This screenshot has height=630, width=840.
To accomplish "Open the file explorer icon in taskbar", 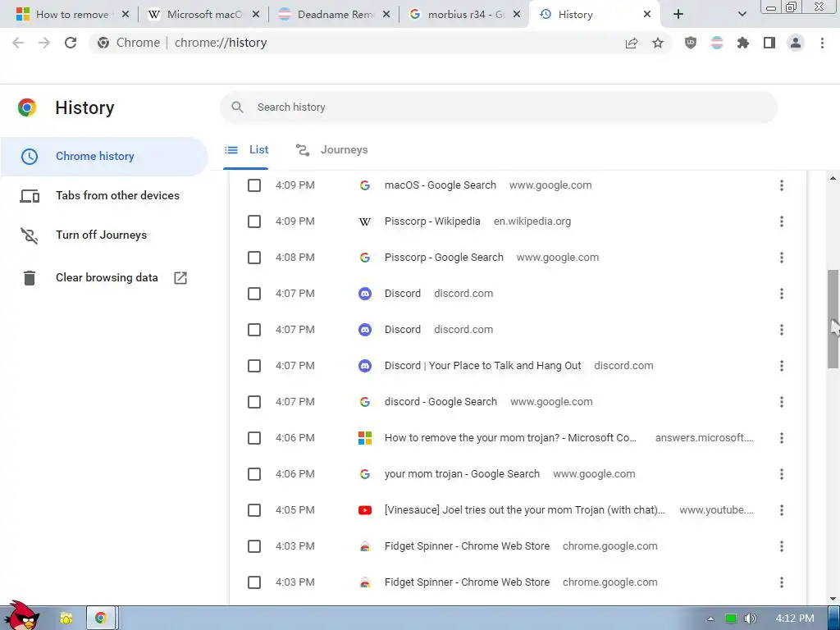I will [66, 619].
